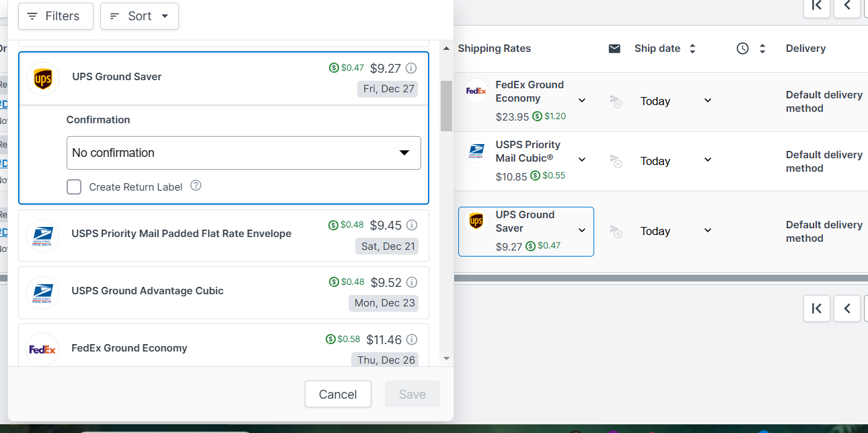Expand FedEx Ground Economy rate chevron in table

(x=582, y=100)
